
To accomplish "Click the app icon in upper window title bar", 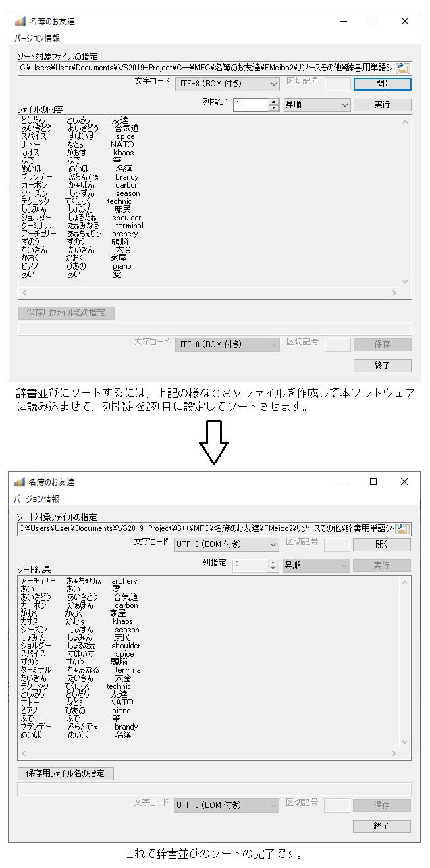I will tap(20, 21).
